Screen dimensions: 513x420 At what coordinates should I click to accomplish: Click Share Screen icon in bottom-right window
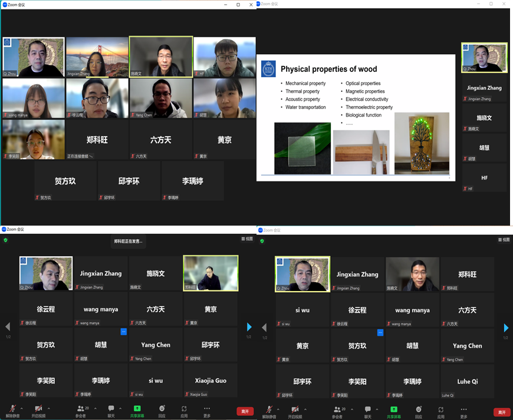tap(394, 409)
